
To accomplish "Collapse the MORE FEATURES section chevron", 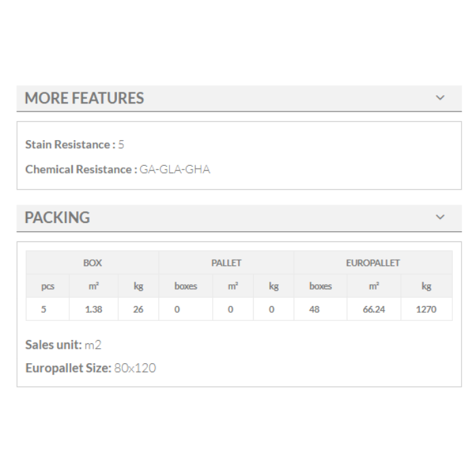I will pos(440,98).
